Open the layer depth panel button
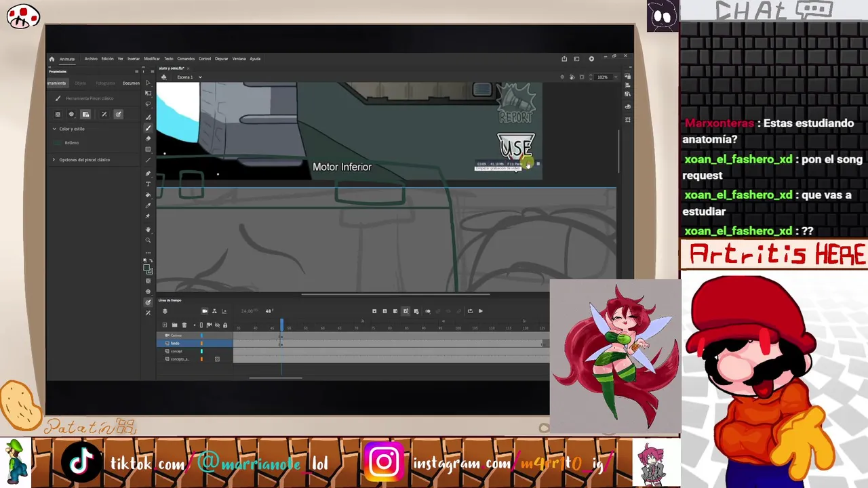 coord(224,311)
